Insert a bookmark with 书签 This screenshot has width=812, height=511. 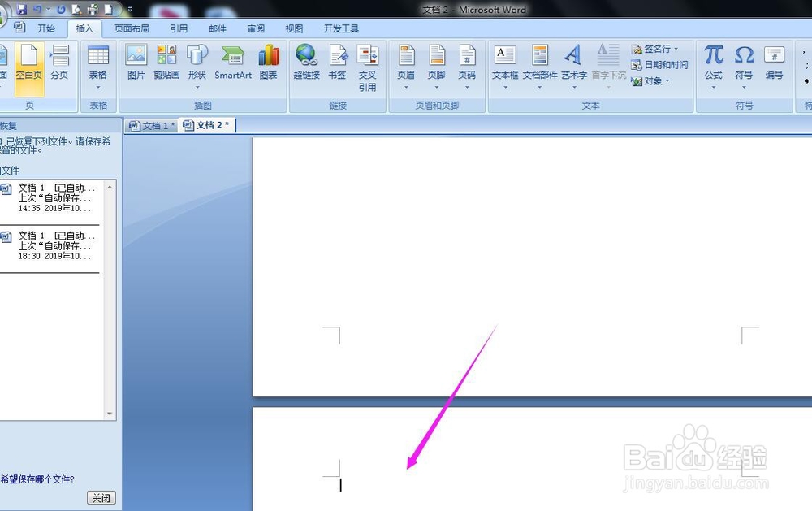(337, 63)
